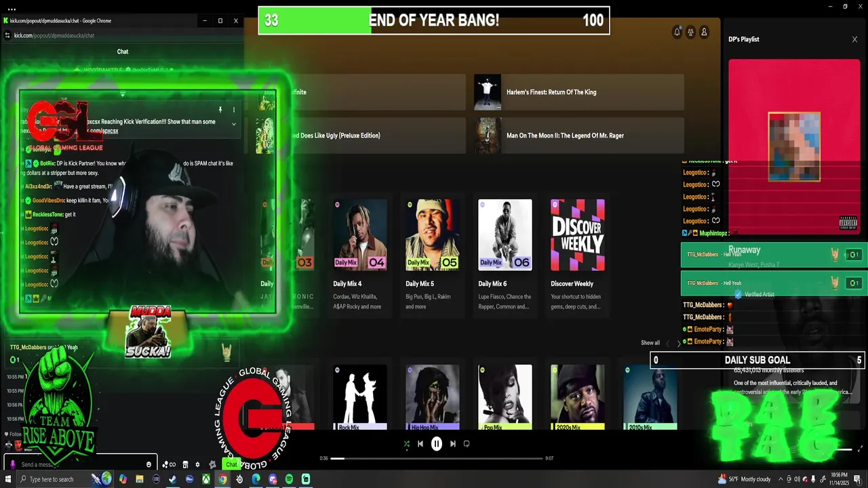Open Spotify notifications bell
This screenshot has height=488, width=868.
pyautogui.click(x=677, y=32)
